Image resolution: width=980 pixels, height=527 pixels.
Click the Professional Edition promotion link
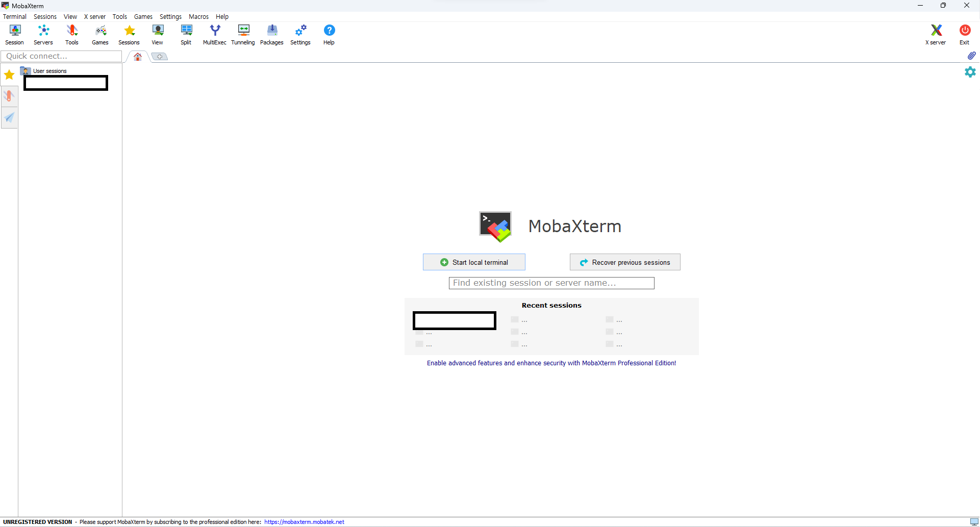(x=551, y=363)
